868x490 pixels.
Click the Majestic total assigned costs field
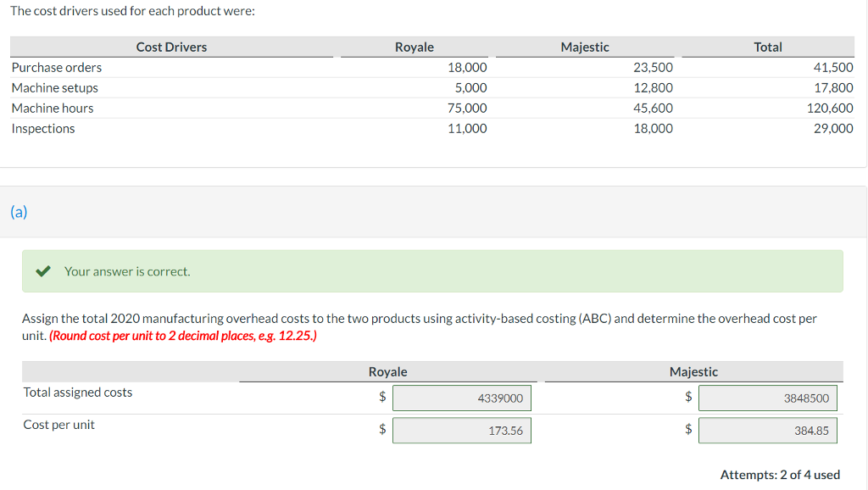(x=768, y=398)
